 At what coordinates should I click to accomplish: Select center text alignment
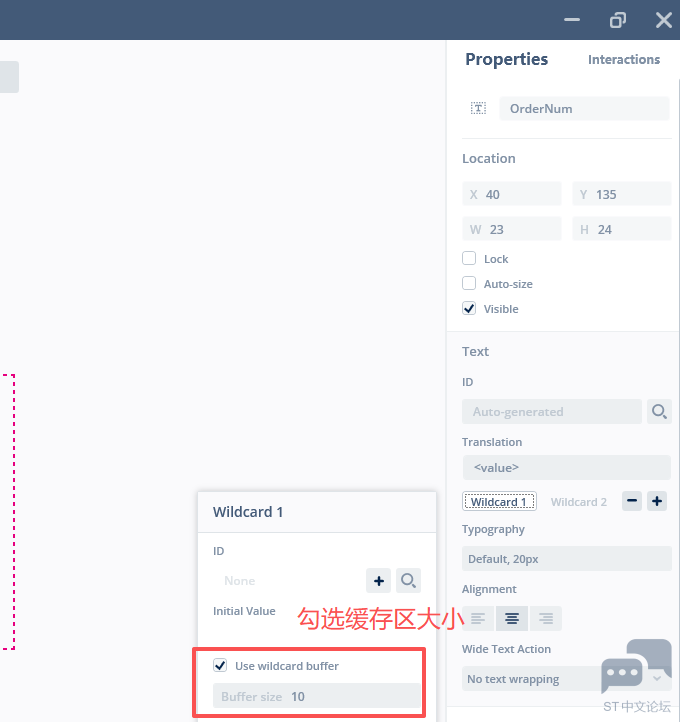point(512,618)
